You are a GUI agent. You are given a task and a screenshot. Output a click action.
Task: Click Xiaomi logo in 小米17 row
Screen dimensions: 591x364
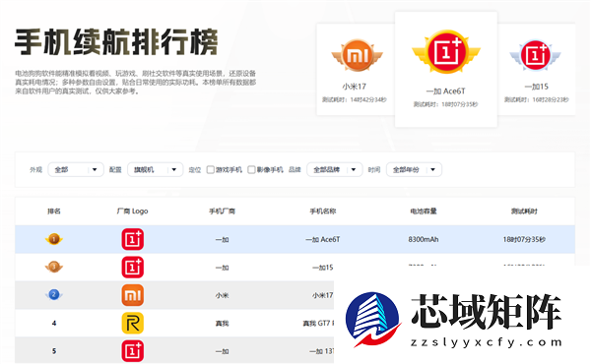[x=133, y=295]
